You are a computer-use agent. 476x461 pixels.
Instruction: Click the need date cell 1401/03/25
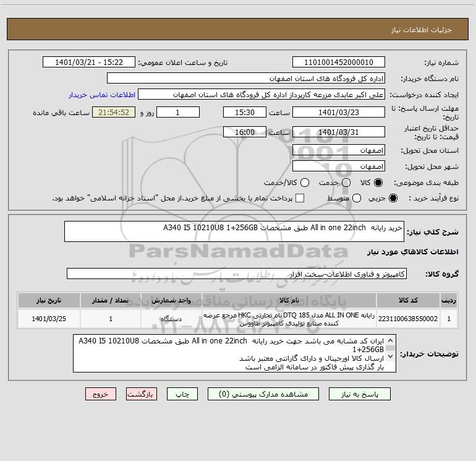coord(49,319)
